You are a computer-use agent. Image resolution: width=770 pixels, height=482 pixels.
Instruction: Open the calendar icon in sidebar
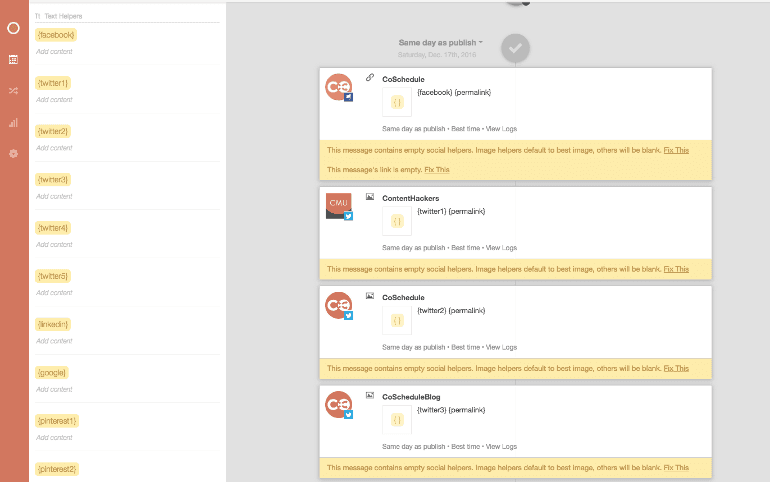[x=13, y=59]
